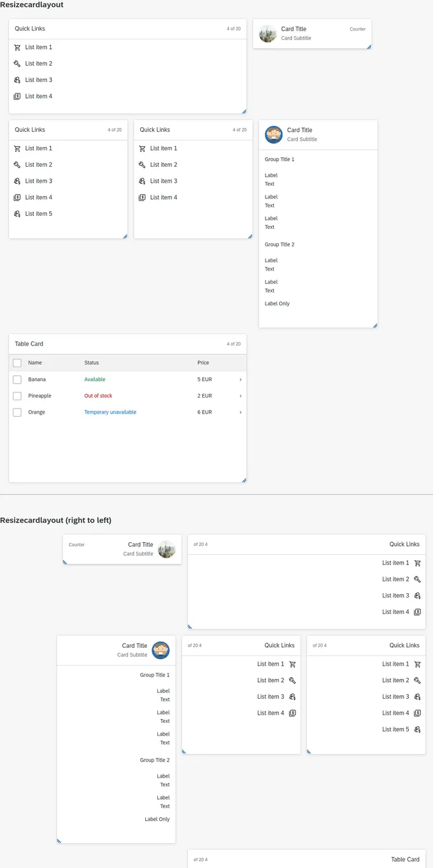The height and width of the screenshot is (868, 433).
Task: Check the Pineapple row checkbox
Action: point(17,396)
